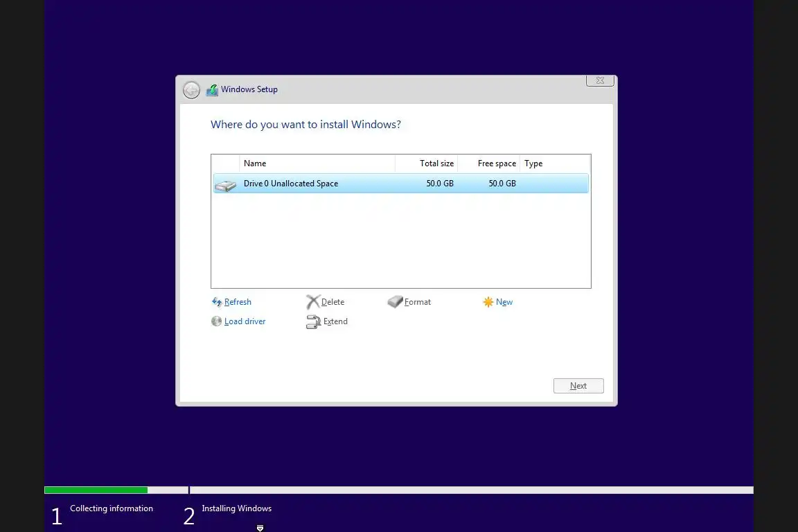The height and width of the screenshot is (532, 798).
Task: Click the Format link
Action: (x=417, y=302)
